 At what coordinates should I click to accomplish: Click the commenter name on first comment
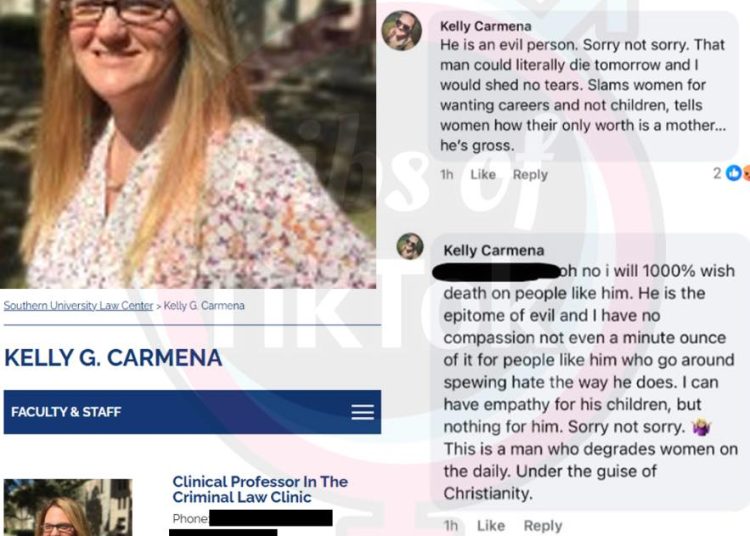click(x=485, y=26)
